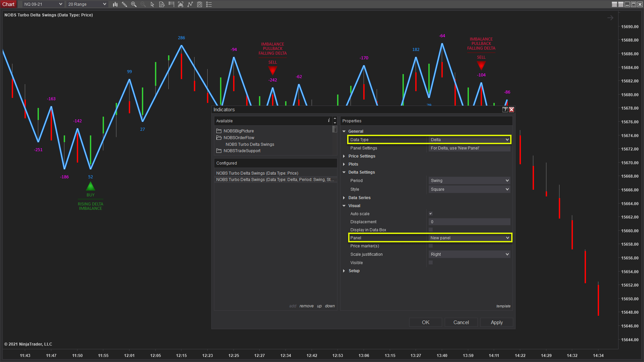Open the Panel dropdown set to New panel
This screenshot has width=644, height=362.
coord(470,238)
